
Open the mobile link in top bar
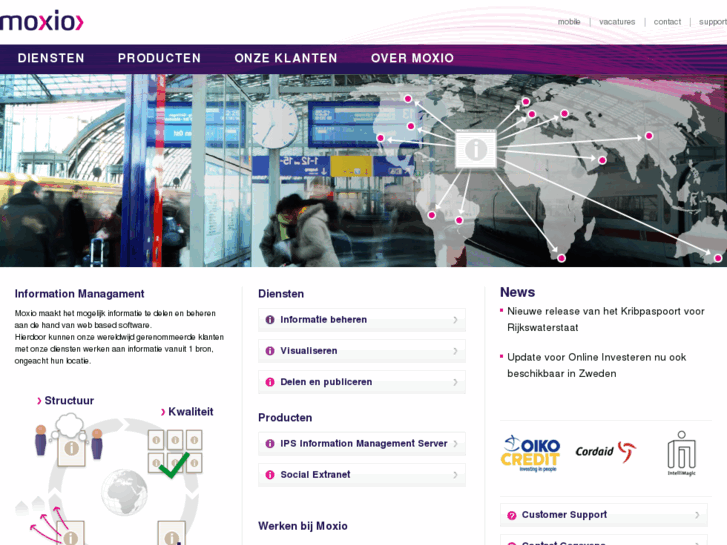569,22
